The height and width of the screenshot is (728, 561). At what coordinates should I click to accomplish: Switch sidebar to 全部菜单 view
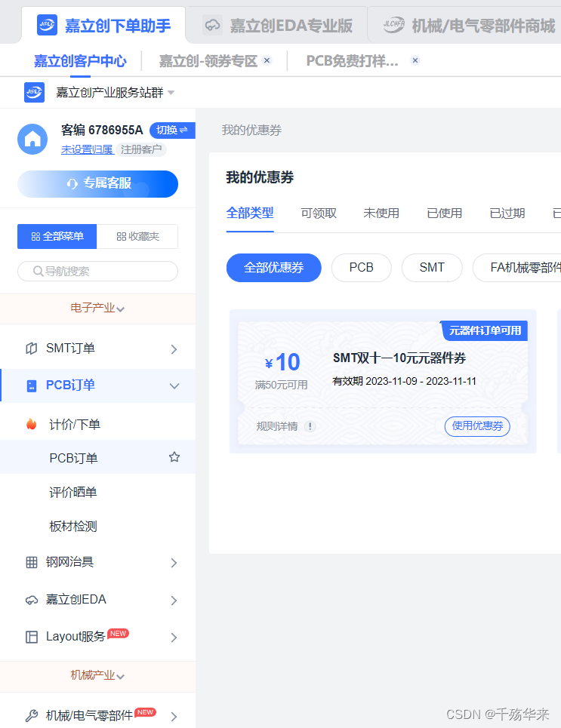point(57,236)
